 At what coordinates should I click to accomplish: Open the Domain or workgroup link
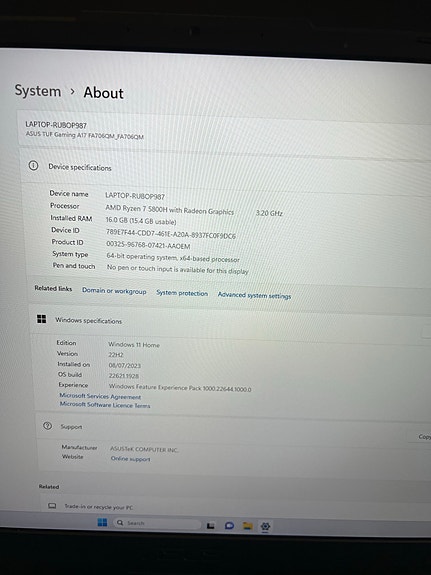114,291
